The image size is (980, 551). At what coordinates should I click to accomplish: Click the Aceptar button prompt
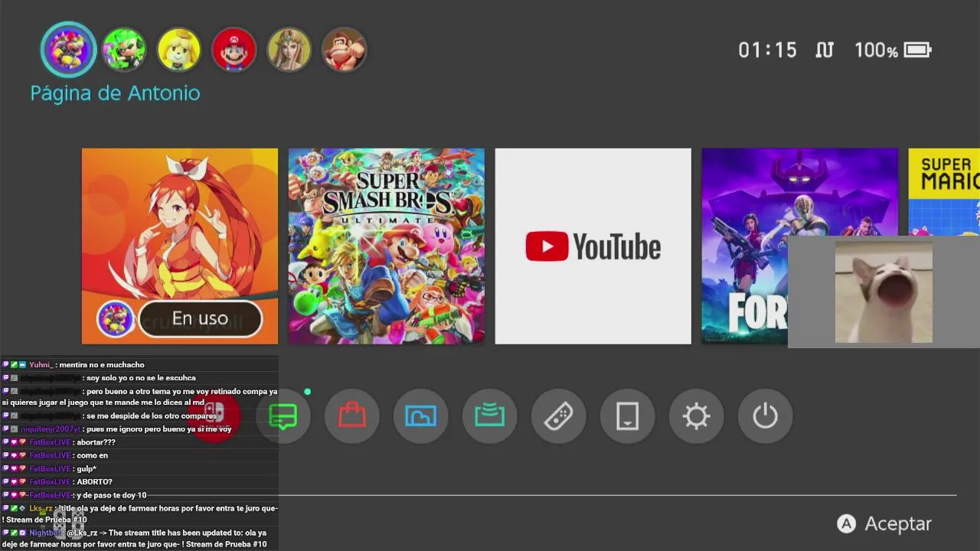(884, 523)
